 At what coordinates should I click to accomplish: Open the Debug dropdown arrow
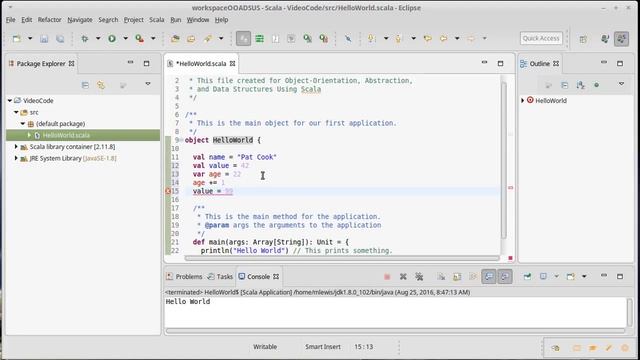[x=98, y=39]
